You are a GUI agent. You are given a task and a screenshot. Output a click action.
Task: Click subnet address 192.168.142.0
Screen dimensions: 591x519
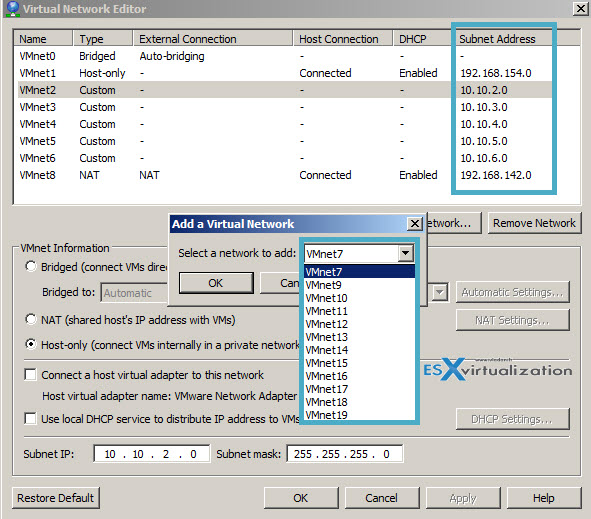[x=496, y=175]
